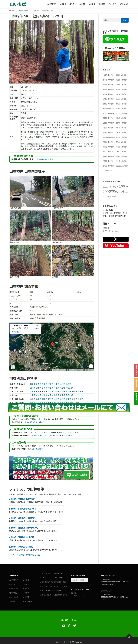The image size is (138, 644).
Task: Open 山を売る in top navigation
Action: tap(73, 4)
